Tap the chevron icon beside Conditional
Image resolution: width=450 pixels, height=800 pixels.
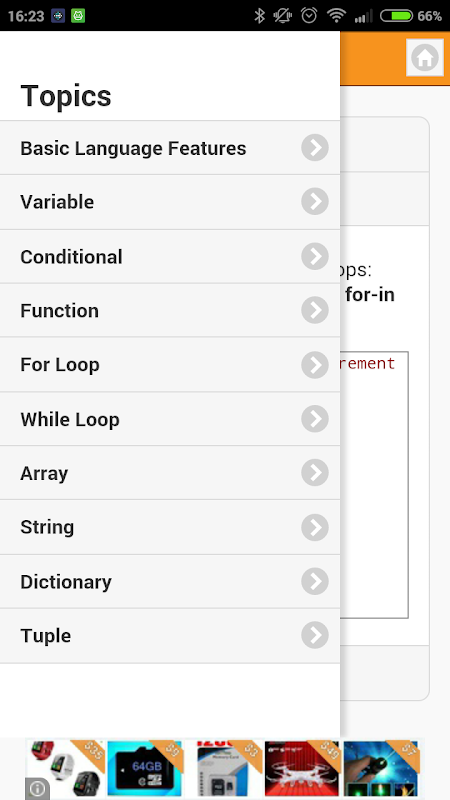click(x=315, y=256)
